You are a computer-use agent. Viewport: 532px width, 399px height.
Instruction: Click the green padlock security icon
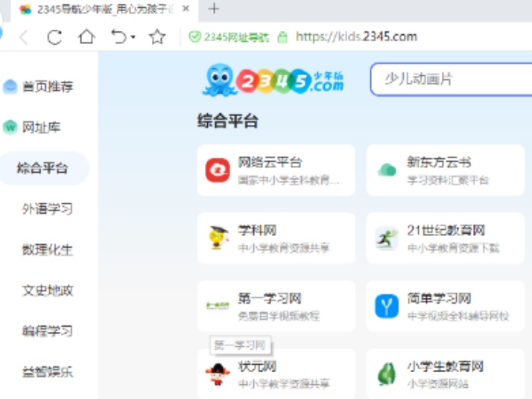[x=282, y=37]
